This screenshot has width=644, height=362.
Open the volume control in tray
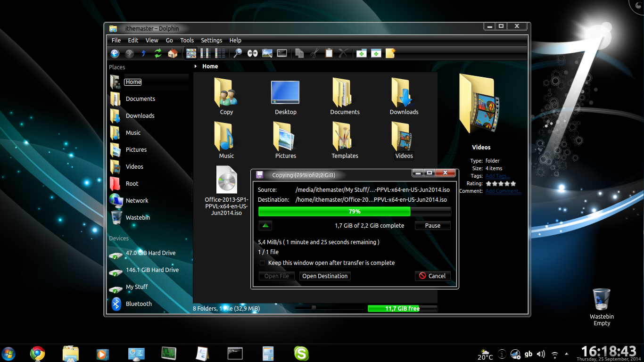541,354
